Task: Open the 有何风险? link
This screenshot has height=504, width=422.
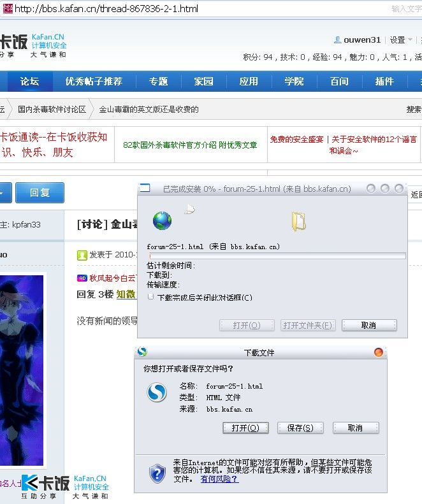Action: pyautogui.click(x=219, y=479)
